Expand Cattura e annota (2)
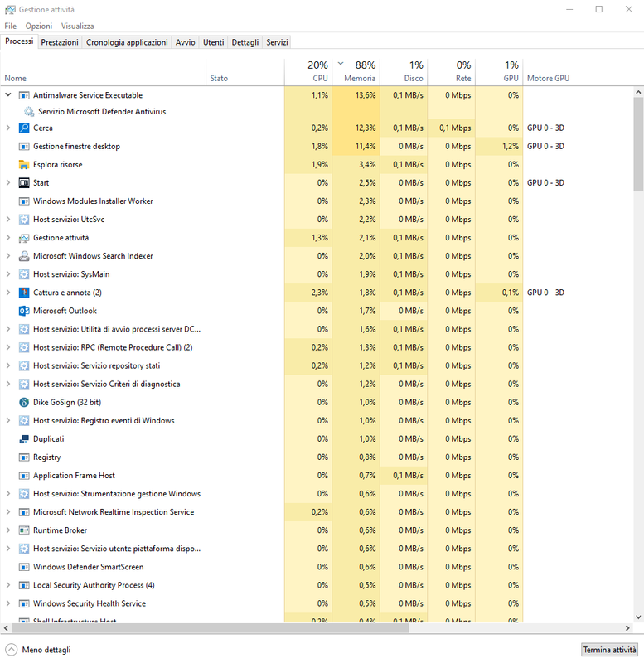Viewport: 644px width, 663px height. coord(8,293)
